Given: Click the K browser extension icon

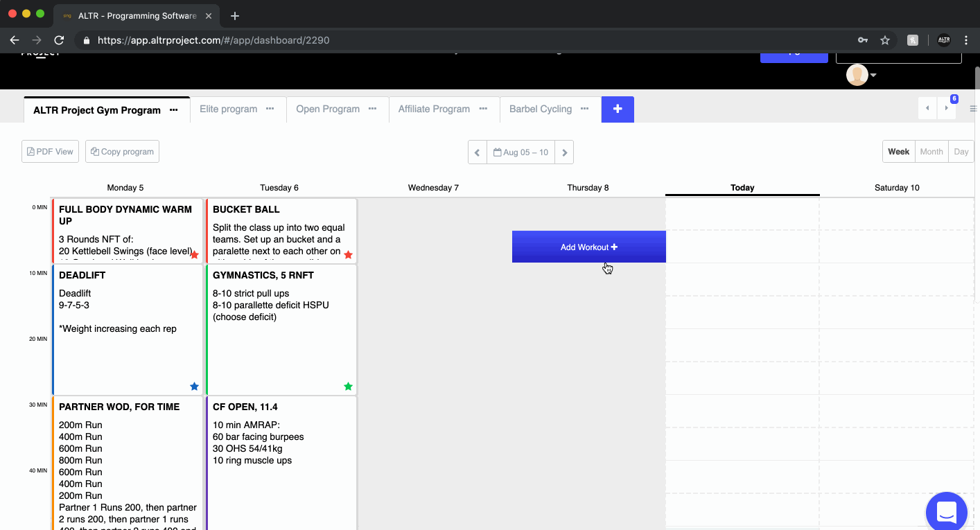Looking at the screenshot, I should [x=913, y=40].
